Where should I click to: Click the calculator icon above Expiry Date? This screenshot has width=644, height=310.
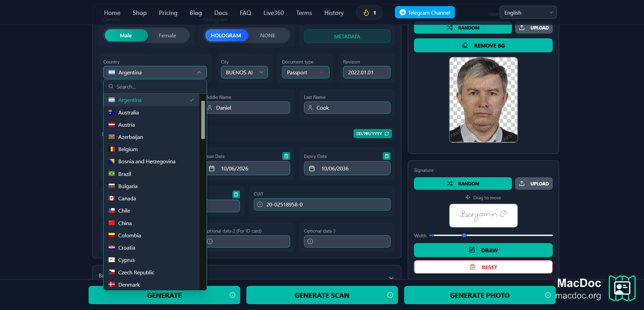386,156
